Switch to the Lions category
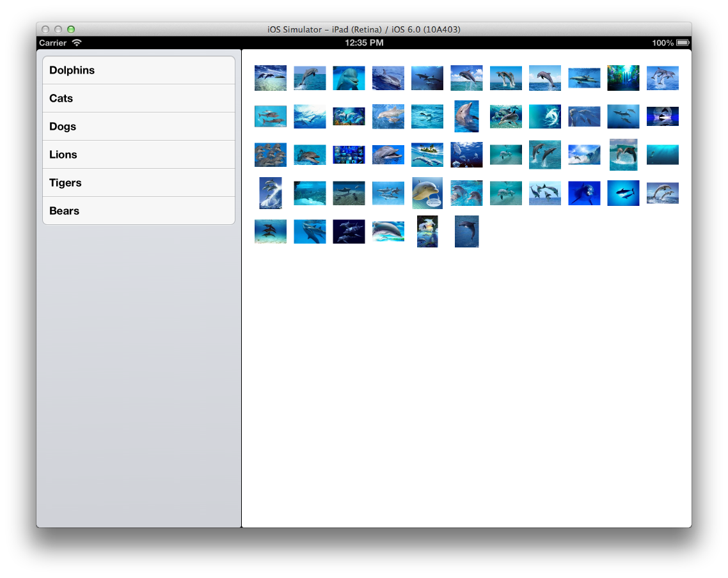This screenshot has height=578, width=728. (x=138, y=155)
